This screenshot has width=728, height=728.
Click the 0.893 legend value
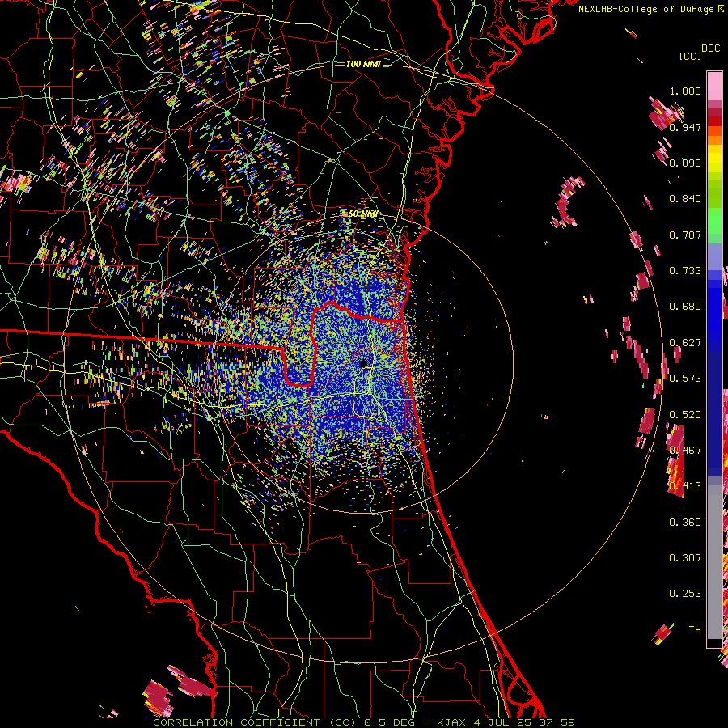(x=685, y=163)
